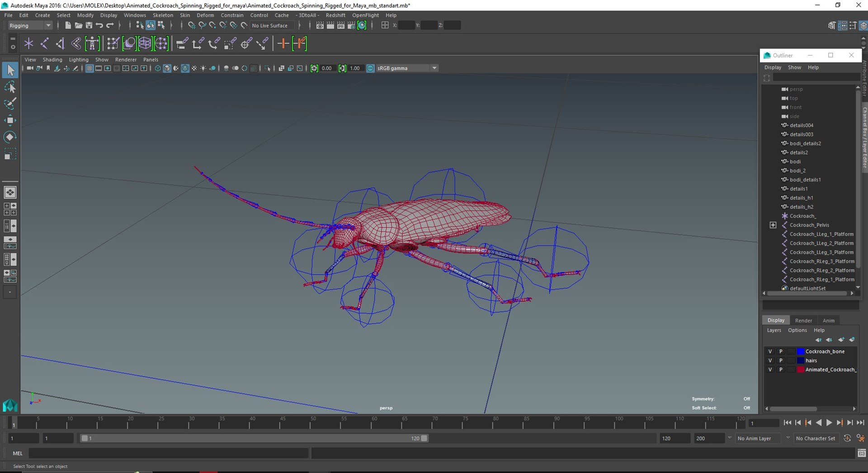Select bodi_details2 in the Outliner

click(805, 143)
